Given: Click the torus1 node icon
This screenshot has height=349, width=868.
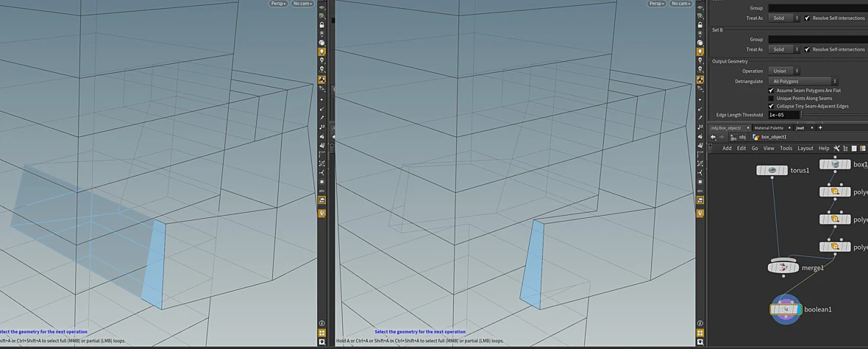Looking at the screenshot, I should coord(772,171).
